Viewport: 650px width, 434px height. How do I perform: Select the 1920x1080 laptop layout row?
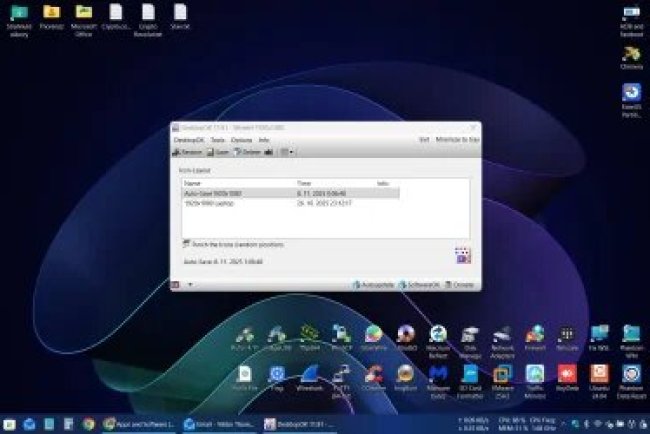click(291, 204)
